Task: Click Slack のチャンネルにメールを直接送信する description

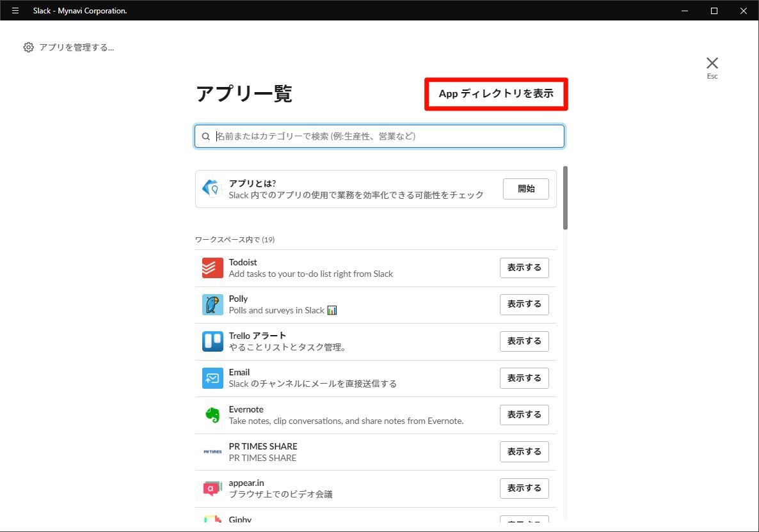Action: (x=313, y=384)
